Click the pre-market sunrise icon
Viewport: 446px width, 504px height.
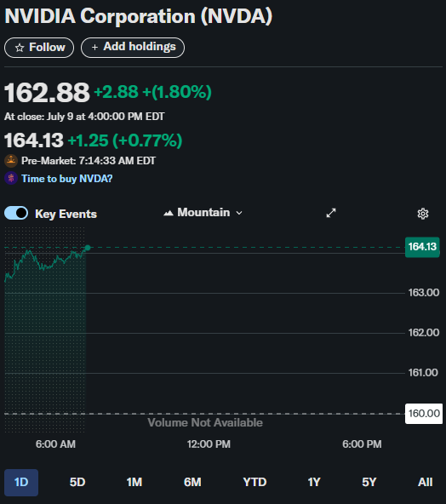11,161
